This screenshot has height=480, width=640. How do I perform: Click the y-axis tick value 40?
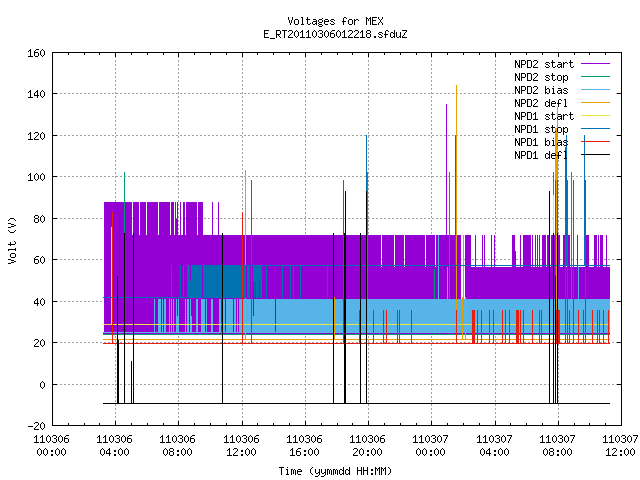tap(39, 302)
